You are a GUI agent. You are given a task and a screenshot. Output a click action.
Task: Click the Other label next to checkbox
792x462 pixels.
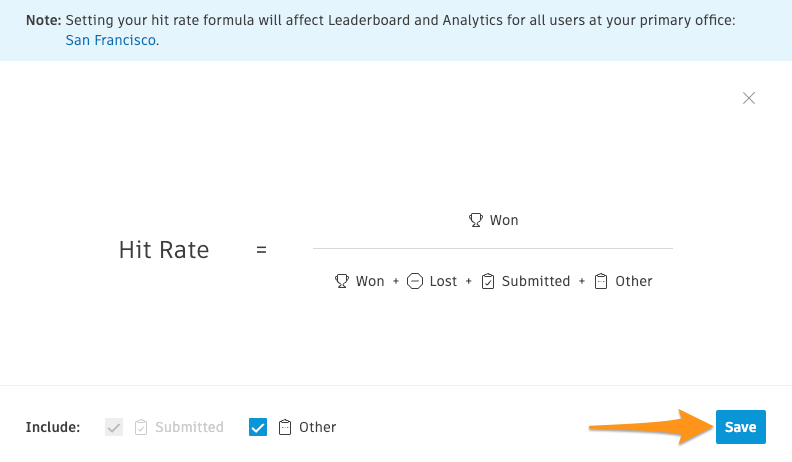click(318, 427)
